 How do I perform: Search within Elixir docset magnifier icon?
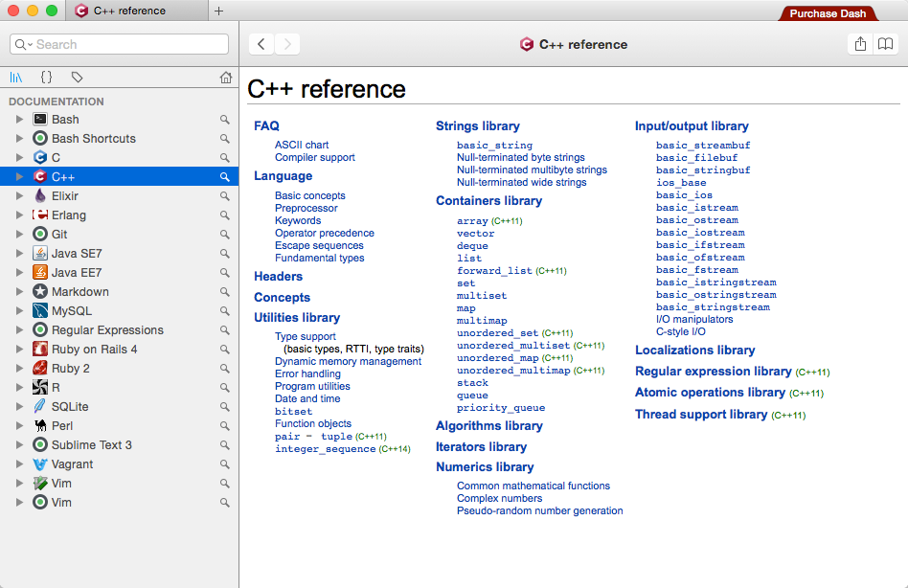click(225, 195)
